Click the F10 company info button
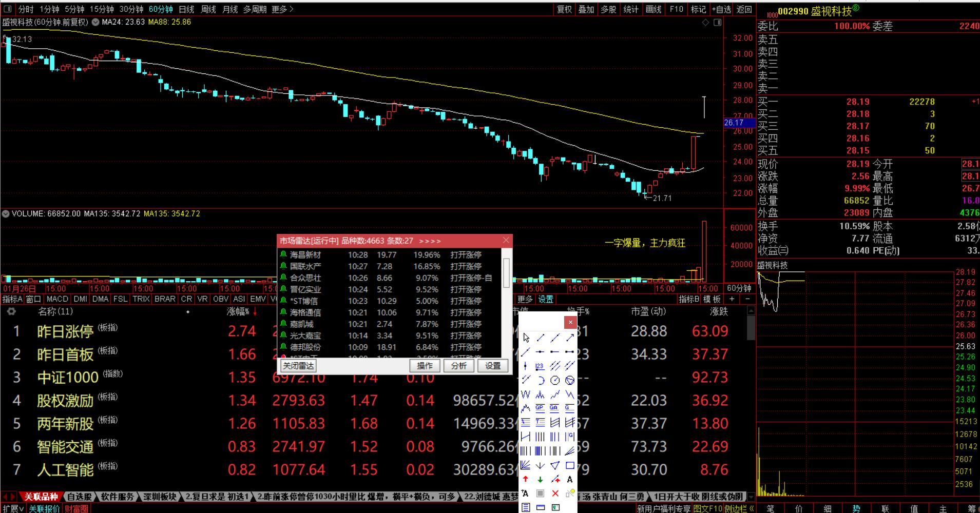Viewport: 980px width, 513px height. pos(677,9)
